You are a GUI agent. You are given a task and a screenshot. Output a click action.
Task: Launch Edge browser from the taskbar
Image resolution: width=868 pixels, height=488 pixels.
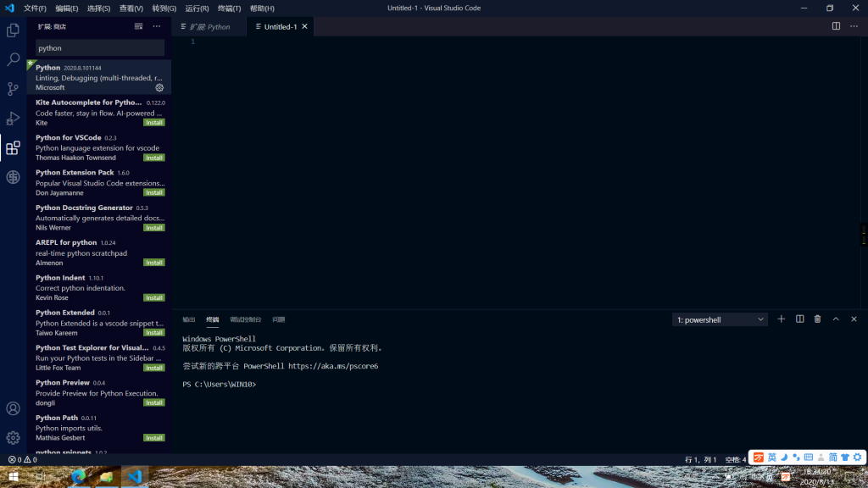[79, 476]
